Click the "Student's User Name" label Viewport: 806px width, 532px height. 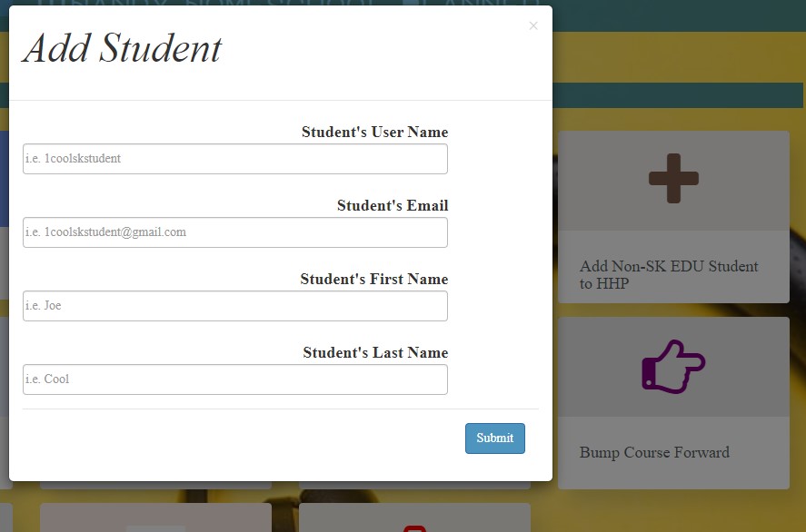click(x=374, y=133)
